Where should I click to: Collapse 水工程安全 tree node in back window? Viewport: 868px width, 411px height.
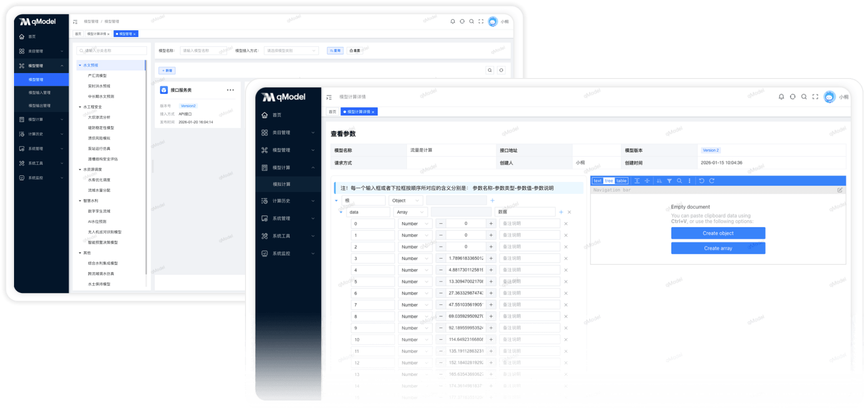[80, 107]
